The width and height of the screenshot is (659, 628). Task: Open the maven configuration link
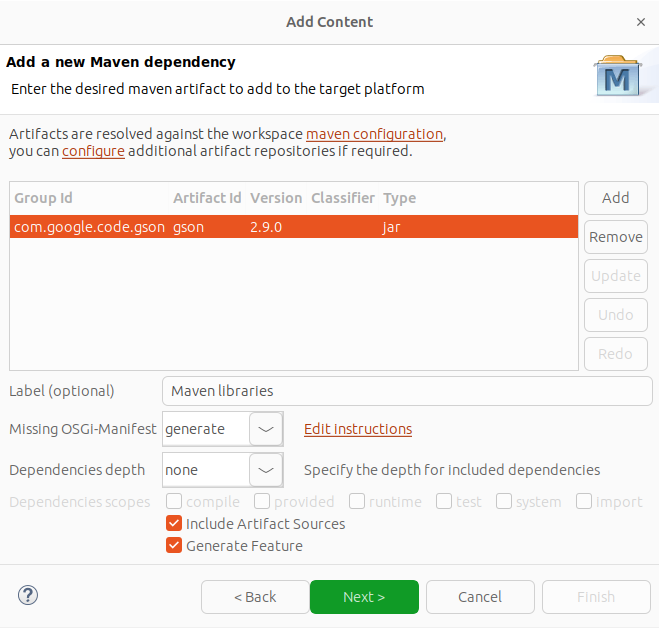click(x=374, y=134)
